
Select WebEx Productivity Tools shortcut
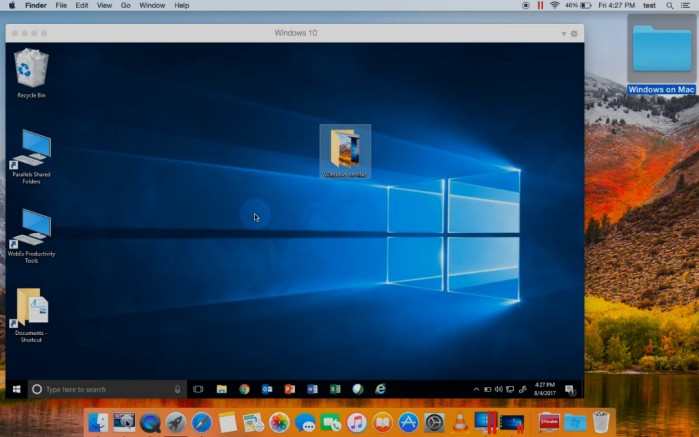31,235
